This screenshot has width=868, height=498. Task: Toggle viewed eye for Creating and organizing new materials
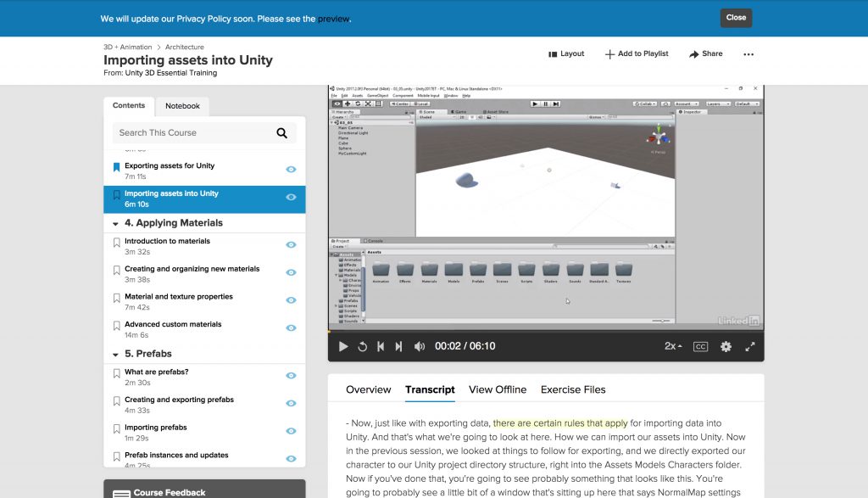pos(291,272)
